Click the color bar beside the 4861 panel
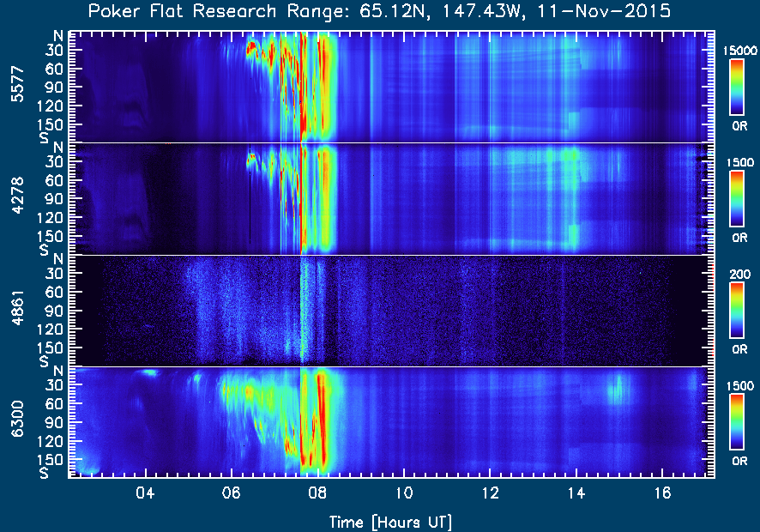Image resolution: width=760 pixels, height=532 pixels. tap(737, 311)
